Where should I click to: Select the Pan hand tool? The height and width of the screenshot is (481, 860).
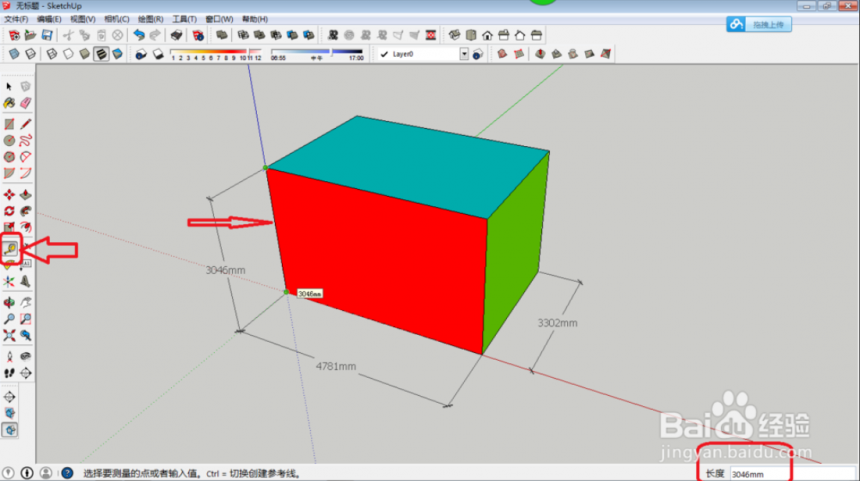26,303
